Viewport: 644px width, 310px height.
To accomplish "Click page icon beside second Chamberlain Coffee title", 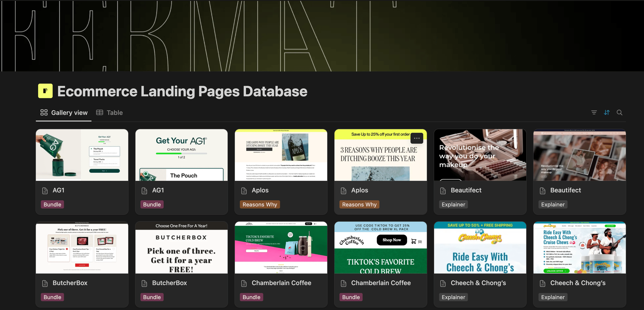I will (x=343, y=283).
